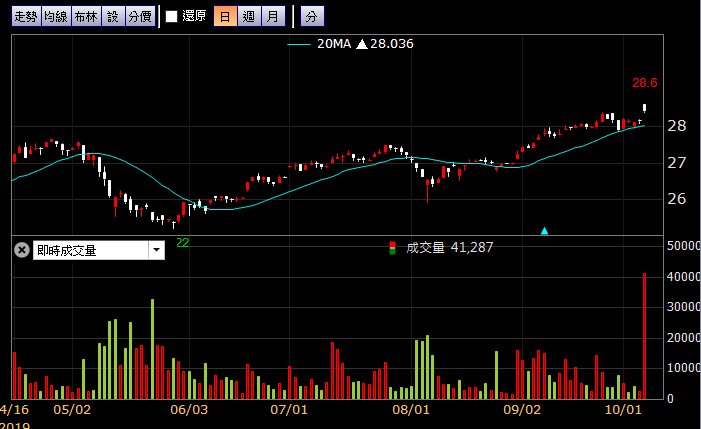701x429 pixels.
Task: Show the 分價 price distribution
Action: pos(140,17)
